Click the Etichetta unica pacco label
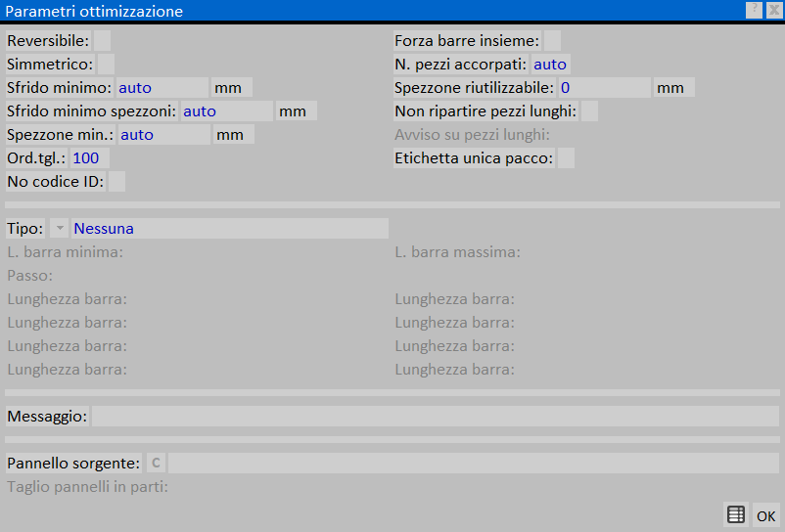The image size is (785, 532). click(474, 158)
